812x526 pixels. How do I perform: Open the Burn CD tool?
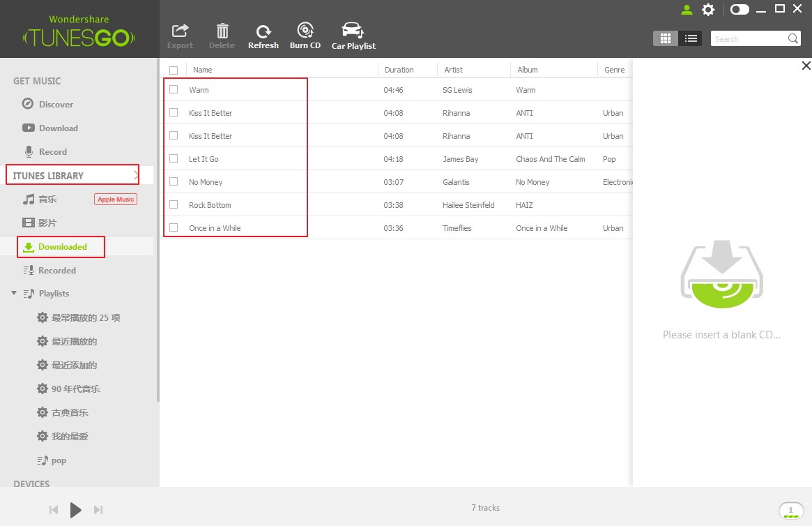tap(305, 36)
